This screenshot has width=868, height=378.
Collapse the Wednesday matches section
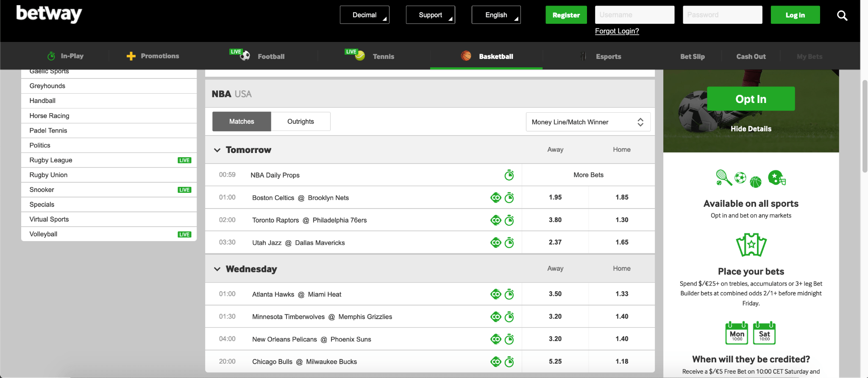tap(217, 269)
